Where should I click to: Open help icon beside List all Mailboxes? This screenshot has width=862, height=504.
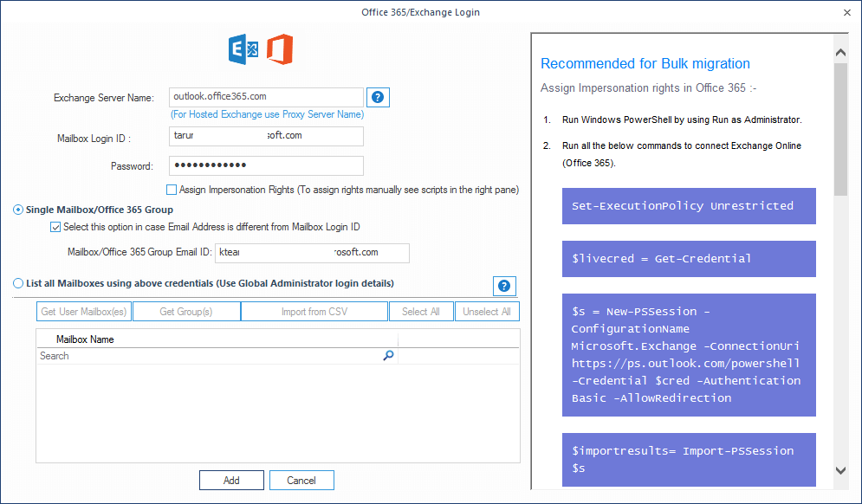pyautogui.click(x=504, y=286)
